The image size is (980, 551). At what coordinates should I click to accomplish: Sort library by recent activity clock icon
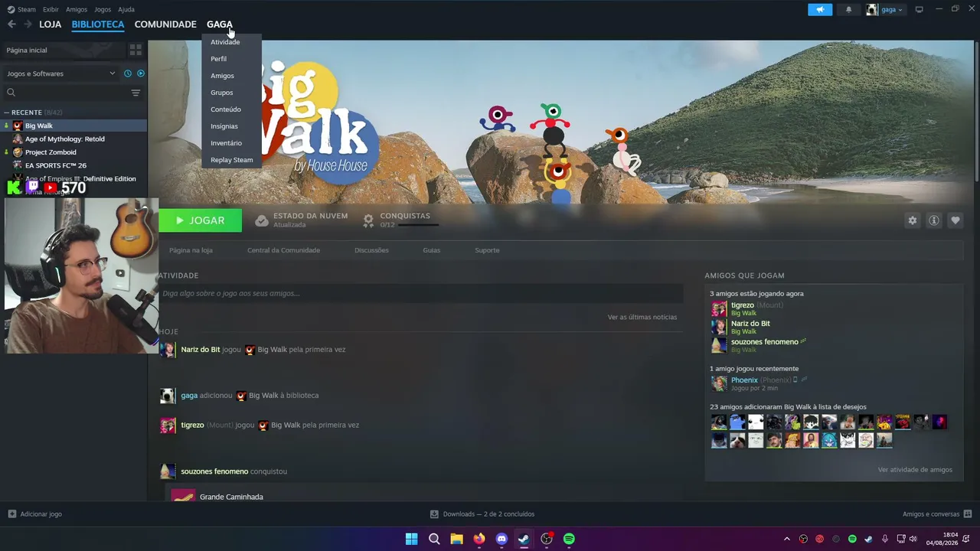pos(128,73)
